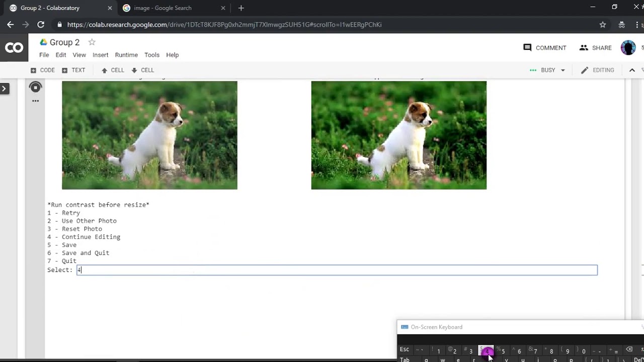
Task: Click '4 - Continue Editing' text
Action: [x=84, y=237]
